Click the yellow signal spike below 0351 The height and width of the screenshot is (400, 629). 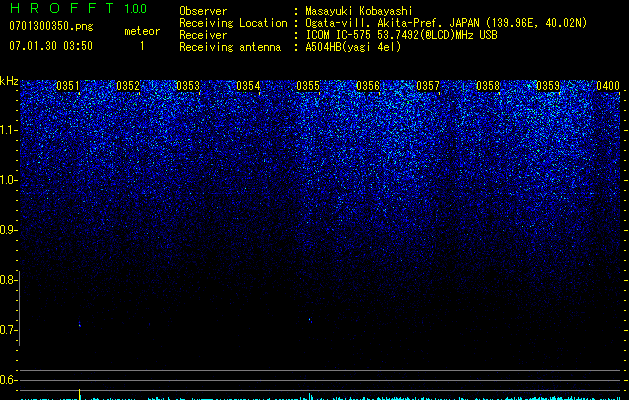[x=79, y=394]
